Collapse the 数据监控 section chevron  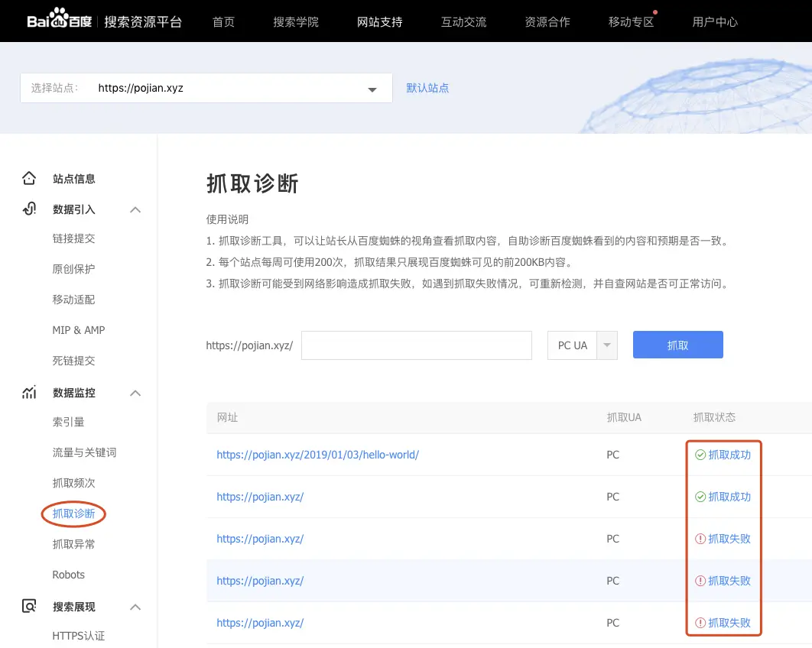click(135, 394)
